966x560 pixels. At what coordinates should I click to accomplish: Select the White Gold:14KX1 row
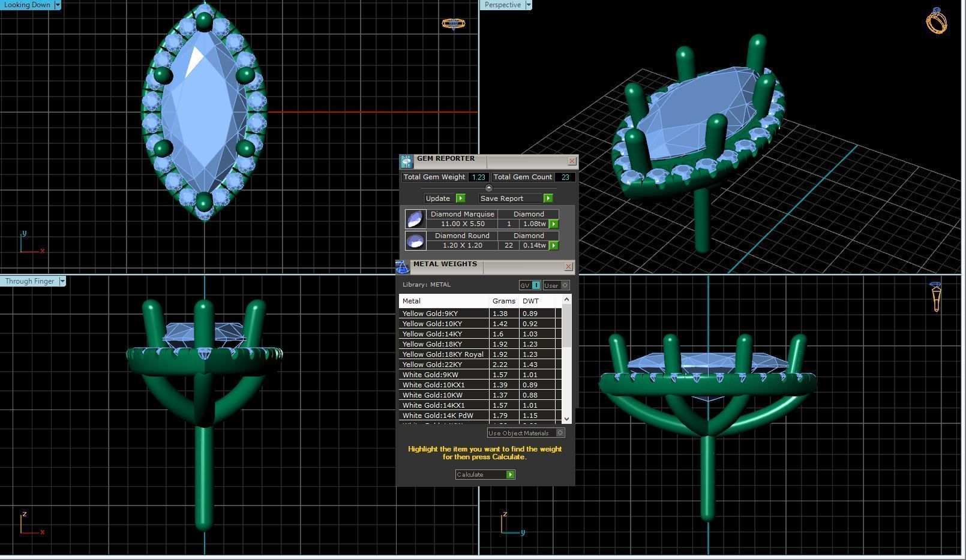480,405
